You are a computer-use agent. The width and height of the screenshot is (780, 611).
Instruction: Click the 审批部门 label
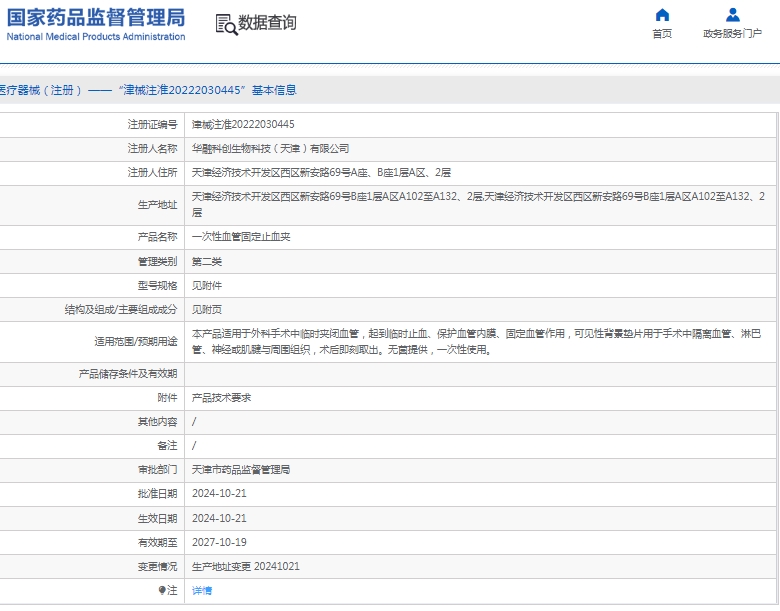157,470
